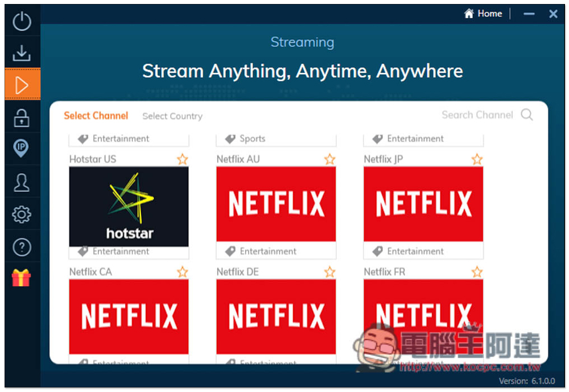Click the Entertainment tag under Netflix JP
Screen dimensions: 569x392
tap(409, 251)
